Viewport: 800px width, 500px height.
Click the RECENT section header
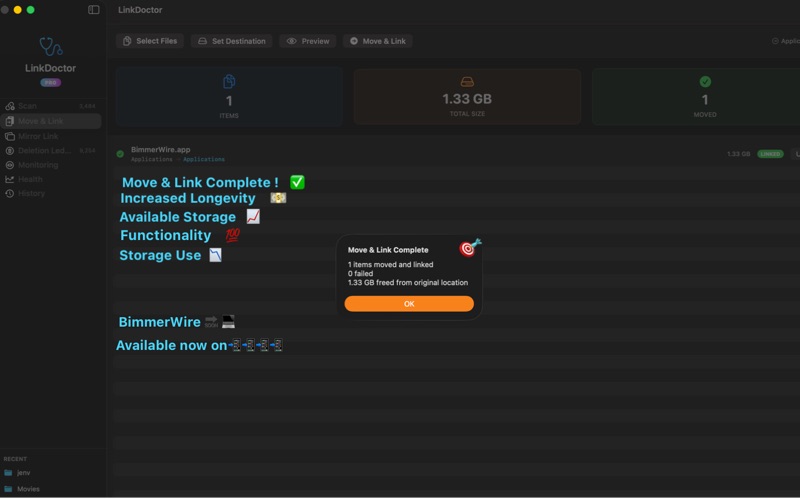point(15,459)
